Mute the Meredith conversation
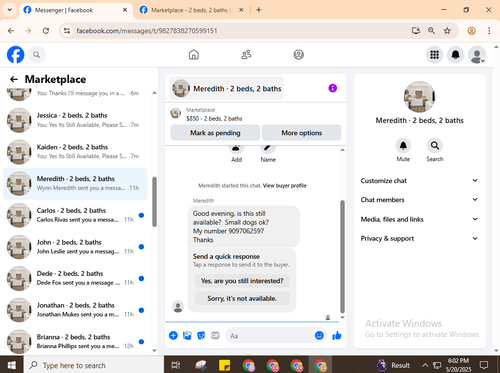The height and width of the screenshot is (373, 500). [403, 146]
